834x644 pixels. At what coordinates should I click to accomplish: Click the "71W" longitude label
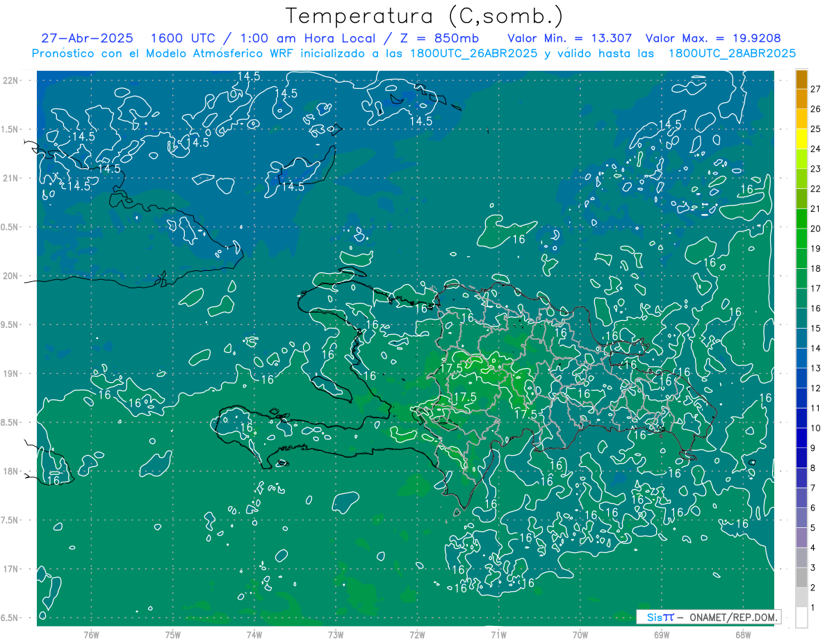498,634
